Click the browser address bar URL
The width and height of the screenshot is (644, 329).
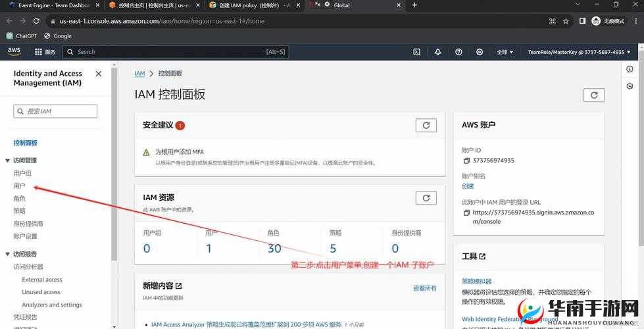pyautogui.click(x=162, y=21)
